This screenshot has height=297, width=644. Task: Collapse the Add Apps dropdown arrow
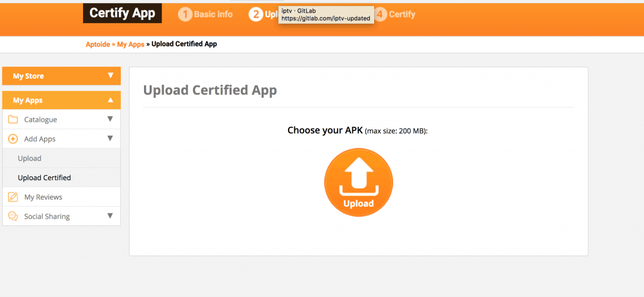(109, 138)
